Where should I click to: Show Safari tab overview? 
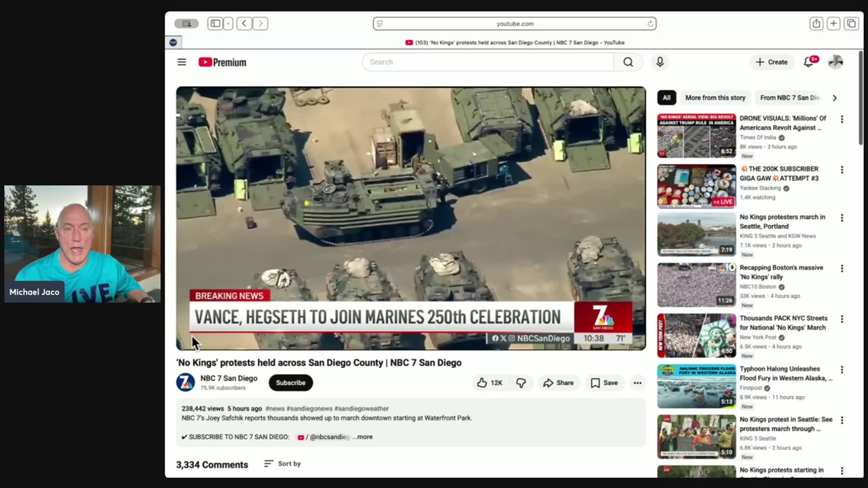pyautogui.click(x=851, y=24)
